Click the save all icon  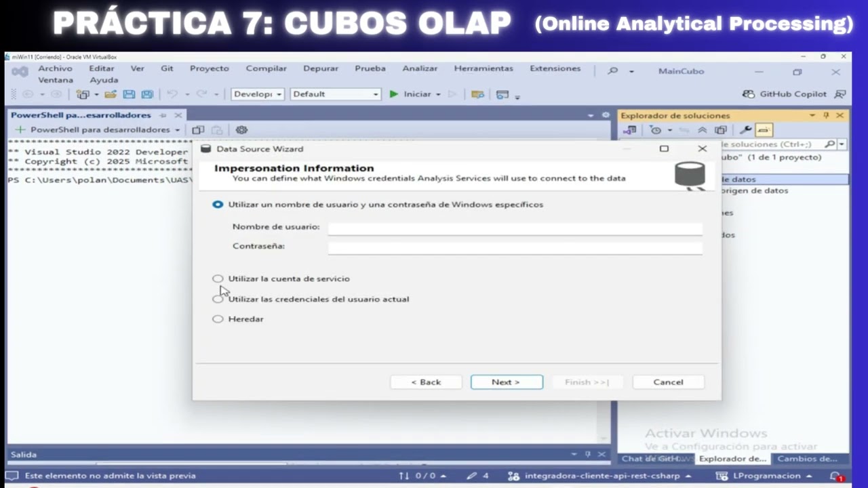tap(147, 94)
